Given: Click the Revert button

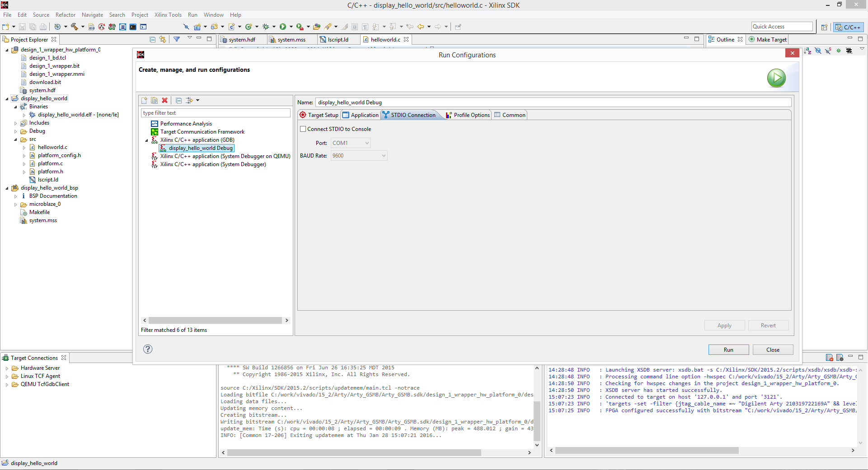Looking at the screenshot, I should coord(768,326).
